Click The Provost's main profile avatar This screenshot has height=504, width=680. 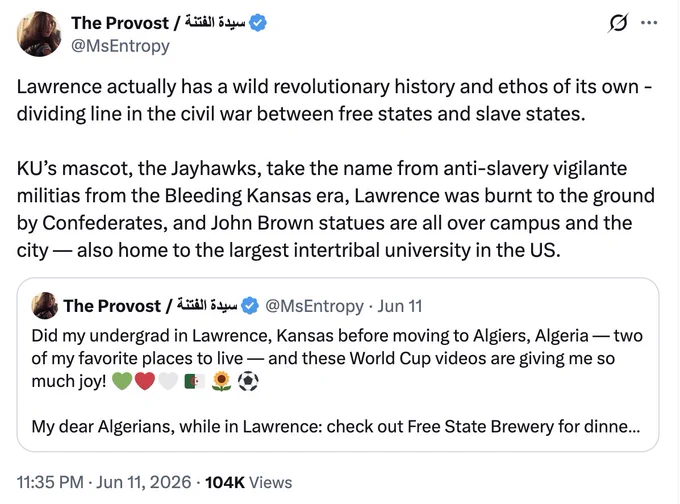[x=39, y=34]
